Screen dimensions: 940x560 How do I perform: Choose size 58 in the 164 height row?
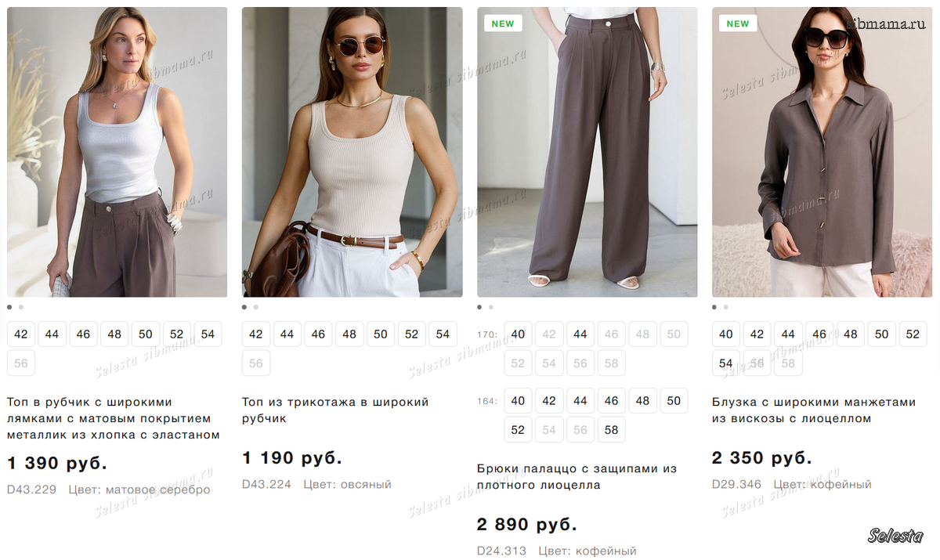[611, 429]
